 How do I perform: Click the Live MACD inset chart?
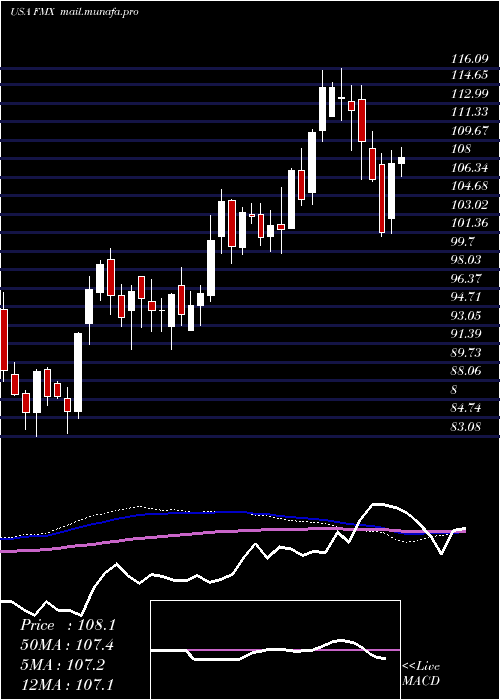click(275, 650)
